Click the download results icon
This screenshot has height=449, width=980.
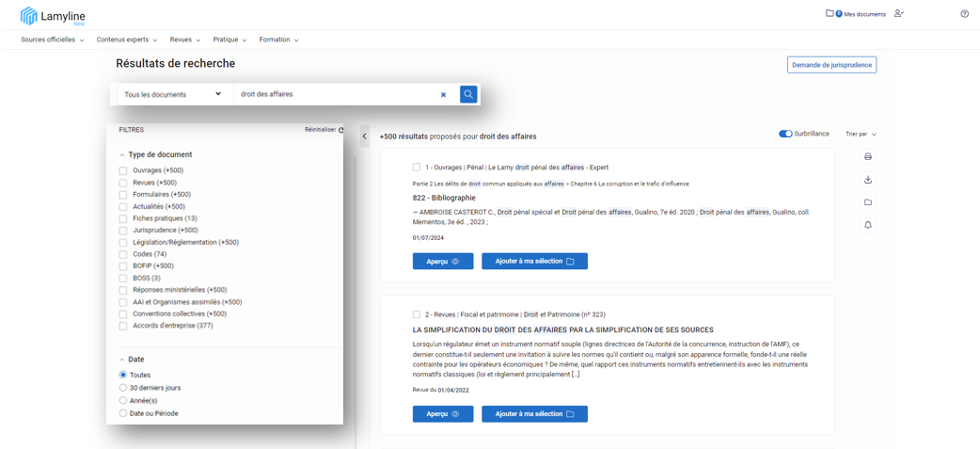click(867, 180)
